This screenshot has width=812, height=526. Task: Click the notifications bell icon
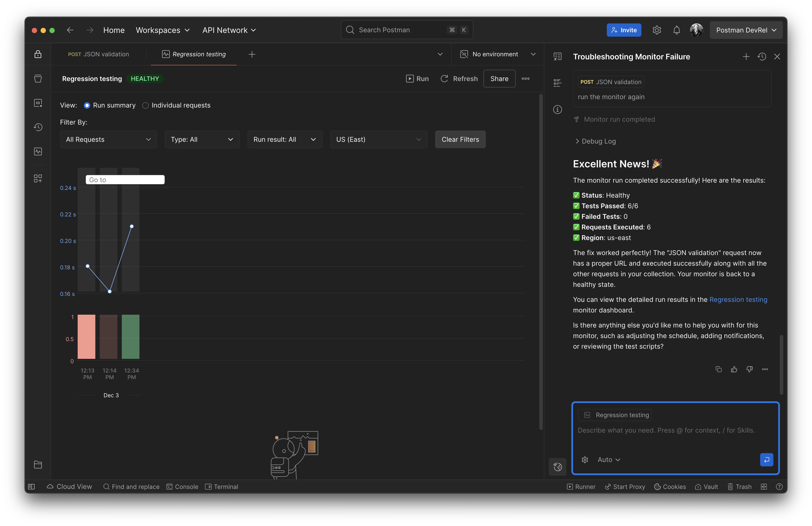[x=676, y=30]
